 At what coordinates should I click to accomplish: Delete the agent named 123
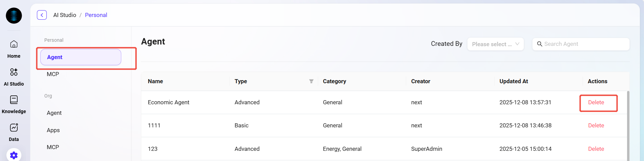tap(596, 149)
